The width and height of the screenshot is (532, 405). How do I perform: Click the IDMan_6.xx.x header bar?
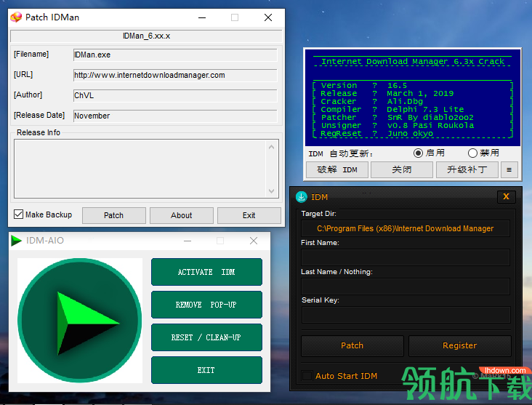[x=146, y=36]
